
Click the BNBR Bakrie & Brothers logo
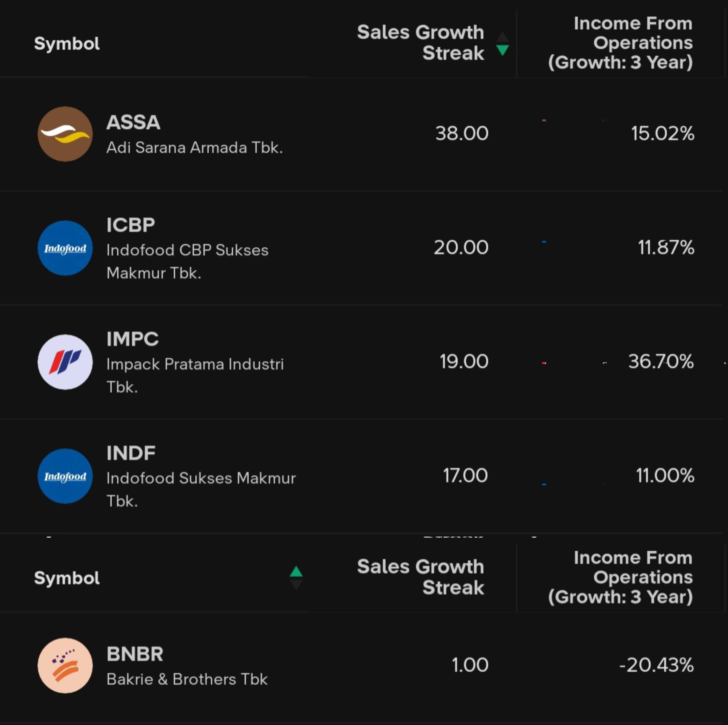(65, 665)
